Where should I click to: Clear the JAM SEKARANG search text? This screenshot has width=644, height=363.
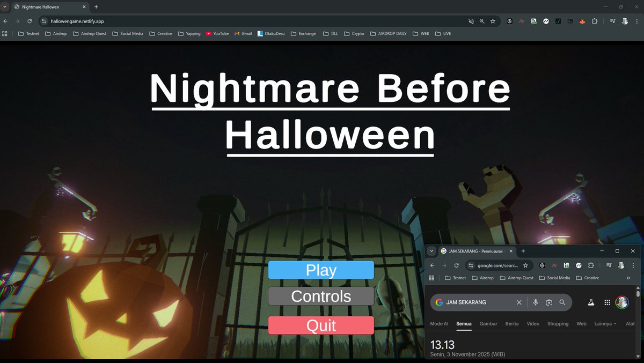click(519, 302)
